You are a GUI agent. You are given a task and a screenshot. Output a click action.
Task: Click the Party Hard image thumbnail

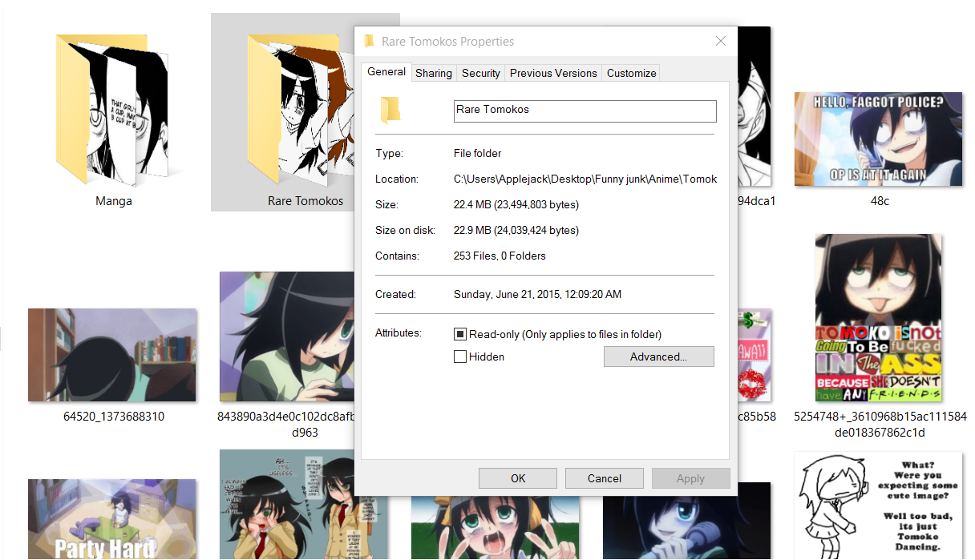pos(112,518)
